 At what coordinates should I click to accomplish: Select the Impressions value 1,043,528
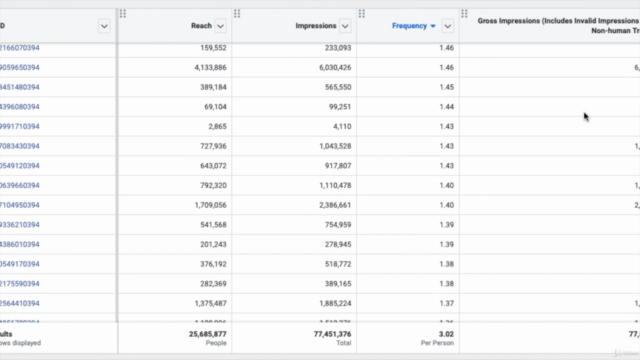(x=335, y=146)
